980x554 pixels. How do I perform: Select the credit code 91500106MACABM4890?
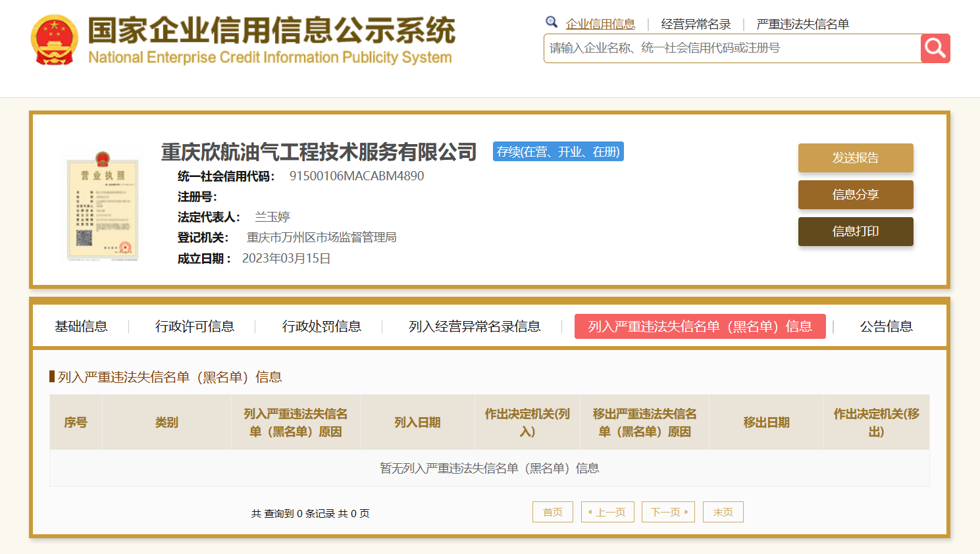tap(357, 176)
